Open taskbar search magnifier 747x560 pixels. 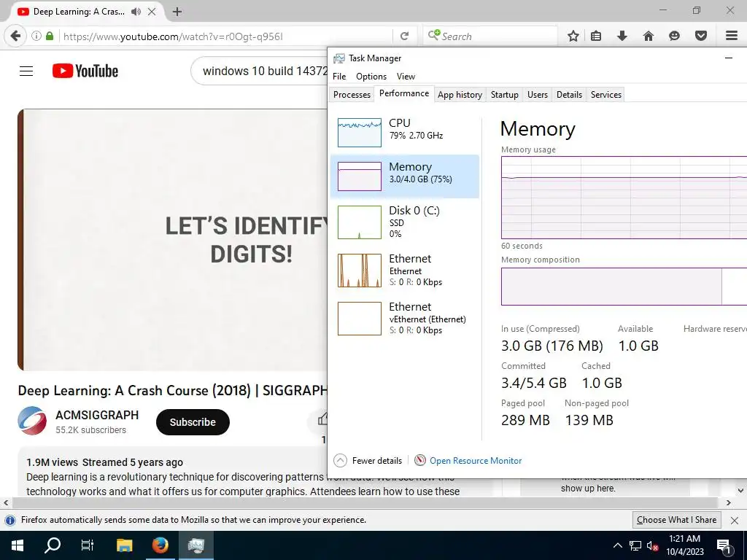coord(53,545)
